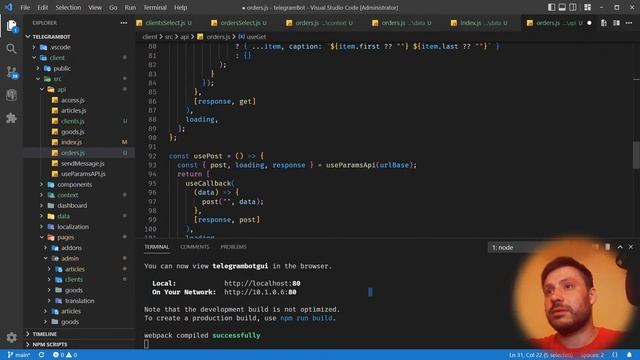Switch to the PROBLEMS panel tab

pyautogui.click(x=233, y=247)
